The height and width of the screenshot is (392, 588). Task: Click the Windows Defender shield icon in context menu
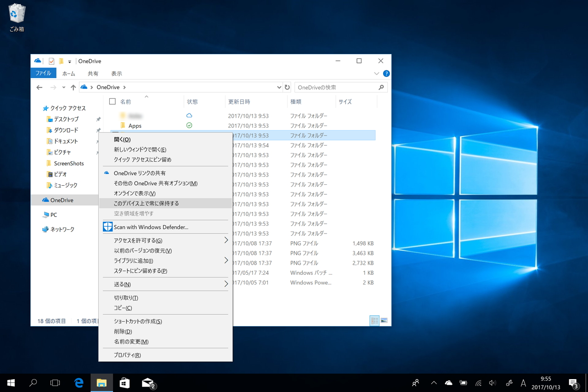point(107,227)
